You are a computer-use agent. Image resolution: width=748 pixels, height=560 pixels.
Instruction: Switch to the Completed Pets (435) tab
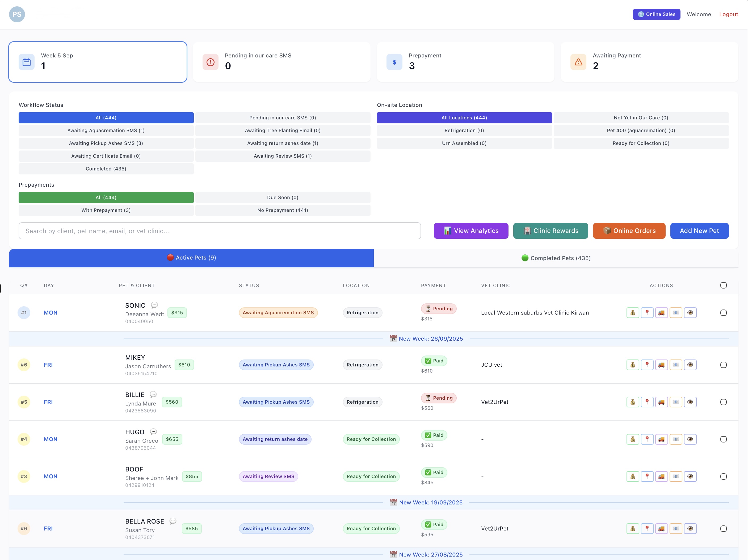(x=556, y=258)
